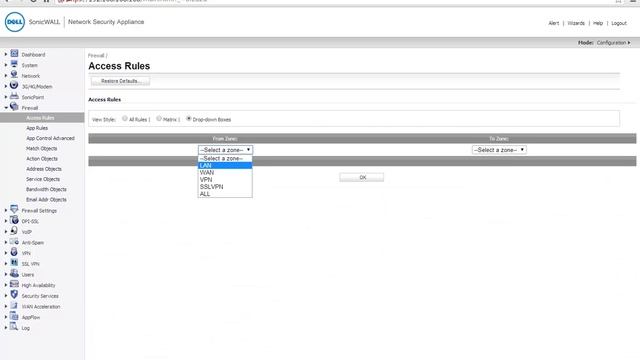Viewport: 640px width, 360px height.
Task: Open the WAN Acceleration sidebar icon
Action: point(14,306)
